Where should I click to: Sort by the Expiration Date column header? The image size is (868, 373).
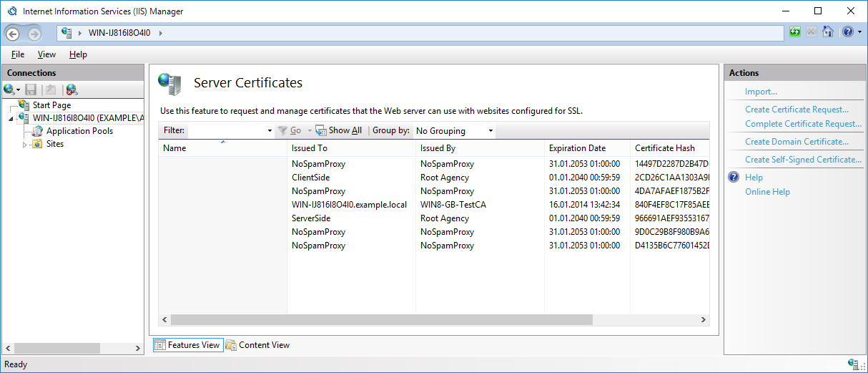coord(587,148)
